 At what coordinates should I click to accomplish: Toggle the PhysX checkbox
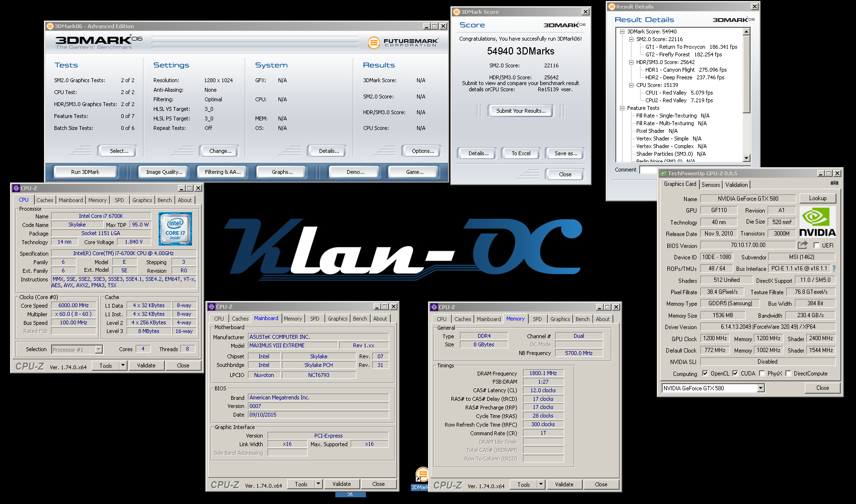[x=762, y=374]
